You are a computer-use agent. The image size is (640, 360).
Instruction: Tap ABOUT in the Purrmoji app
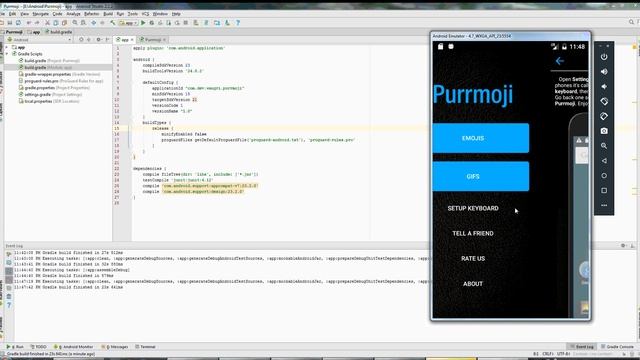tap(473, 284)
